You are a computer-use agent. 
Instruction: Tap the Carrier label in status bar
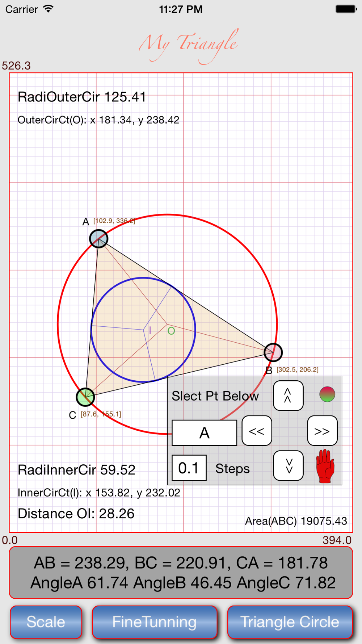coord(22,9)
